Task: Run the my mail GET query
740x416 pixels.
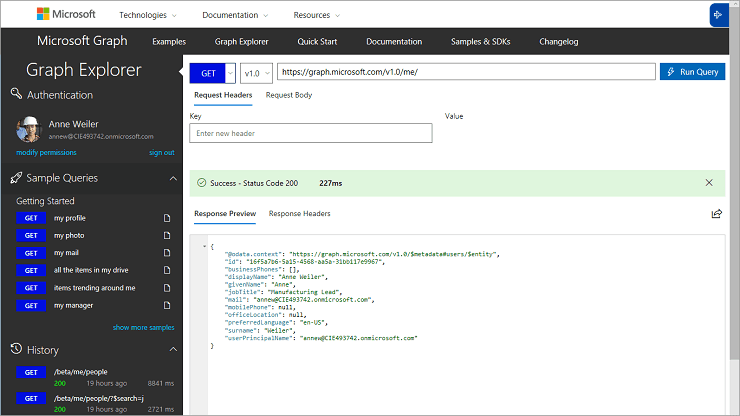Action: pyautogui.click(x=31, y=253)
